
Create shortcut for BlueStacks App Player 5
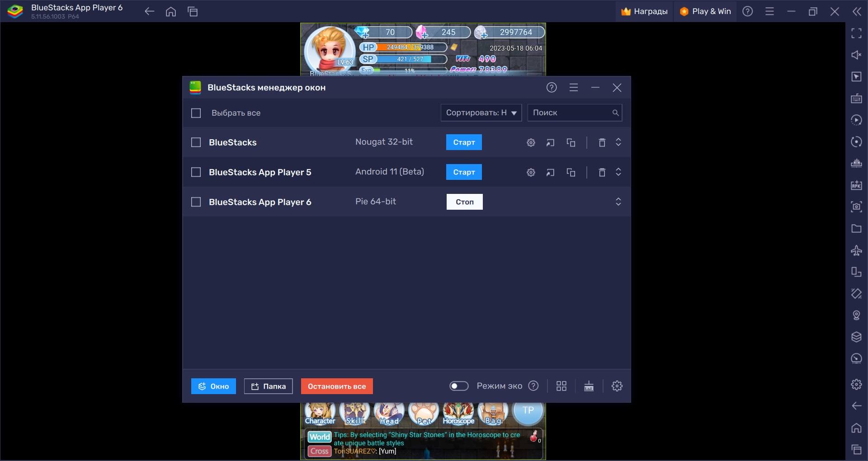[550, 172]
